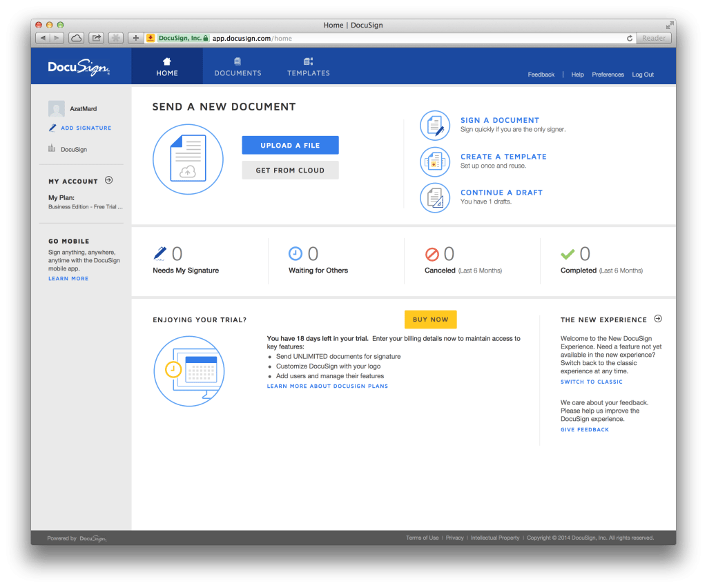
Task: Click the Add Signature link
Action: click(86, 128)
